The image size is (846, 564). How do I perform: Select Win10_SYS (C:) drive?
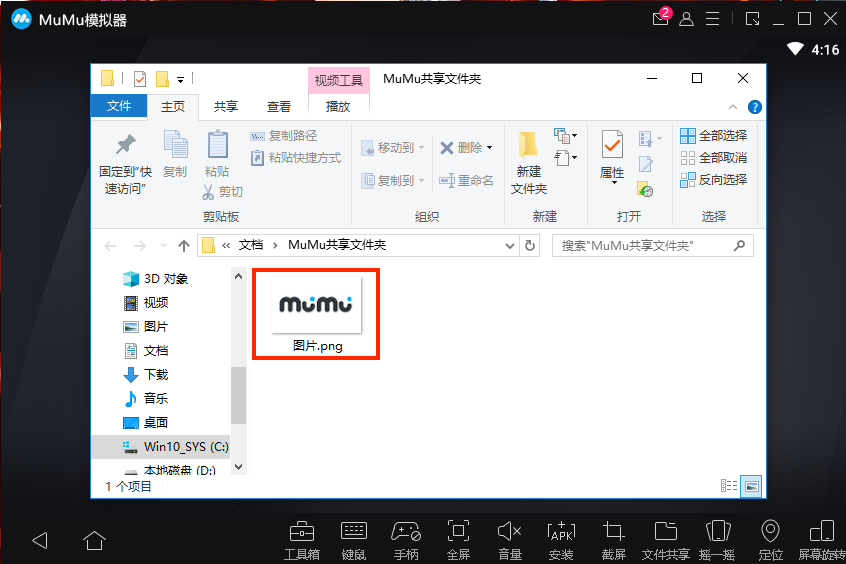(x=161, y=446)
